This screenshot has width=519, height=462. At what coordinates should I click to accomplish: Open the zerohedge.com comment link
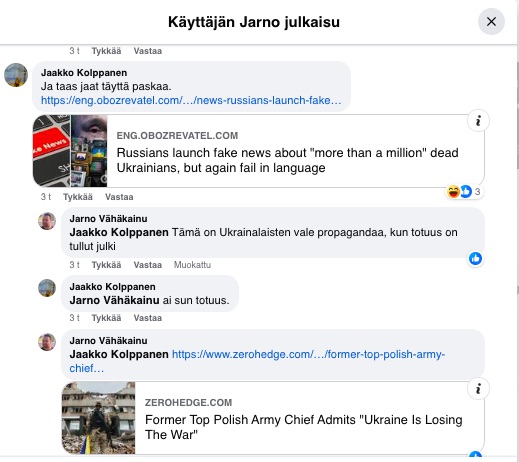[x=257, y=361]
